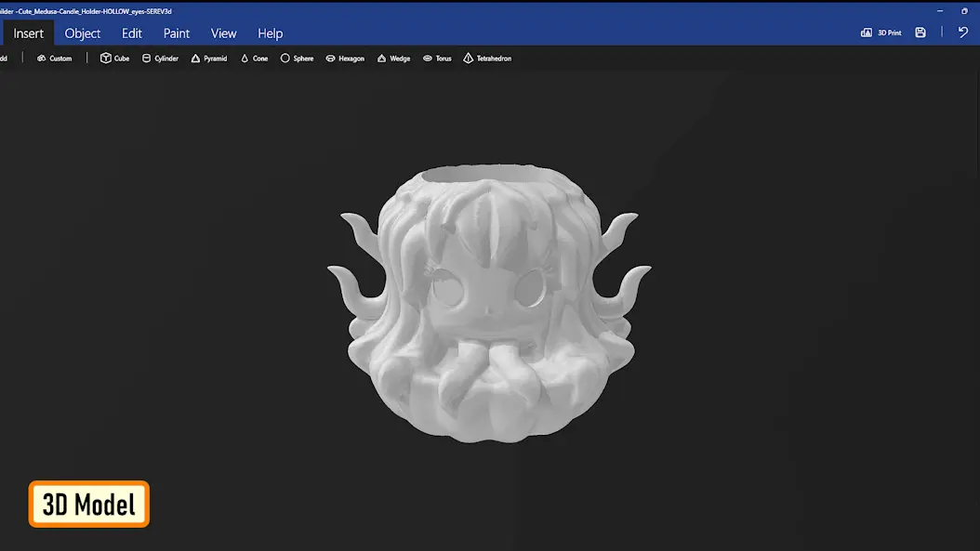
Task: Insert a Torus shape
Action: tap(437, 59)
